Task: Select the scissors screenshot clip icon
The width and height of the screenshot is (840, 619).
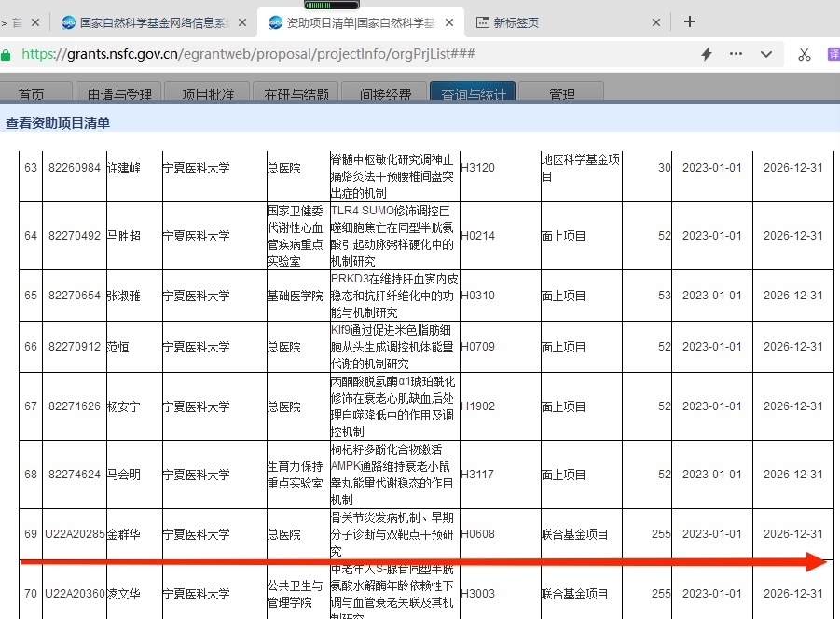Action: [x=804, y=54]
